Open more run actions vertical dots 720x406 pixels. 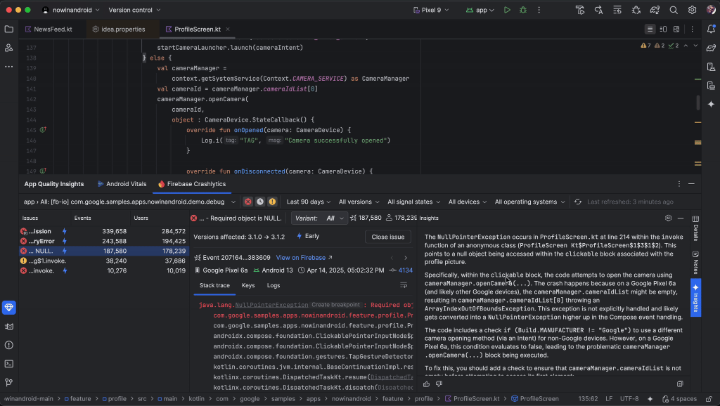pos(539,10)
